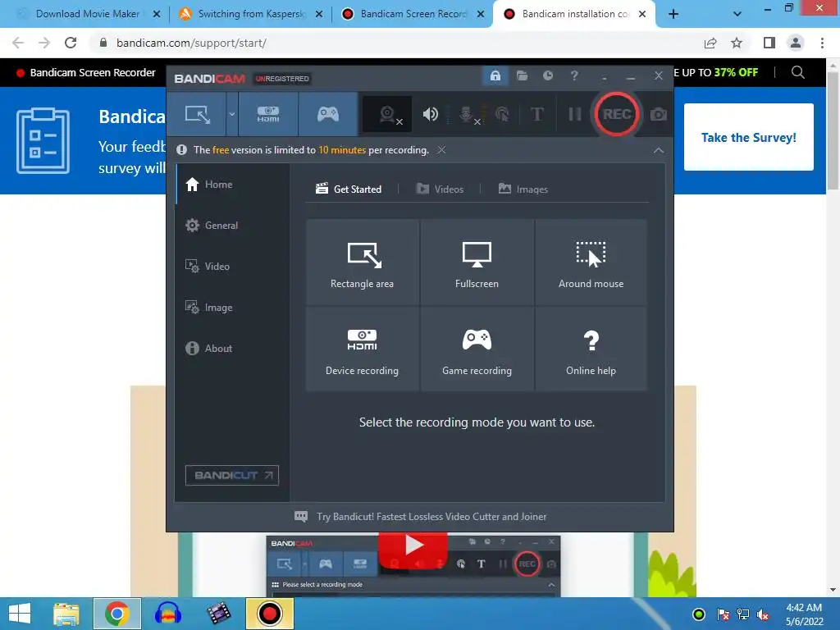
Task: Open screen mode dropdown arrow in Bandicam toolbar
Action: [232, 114]
